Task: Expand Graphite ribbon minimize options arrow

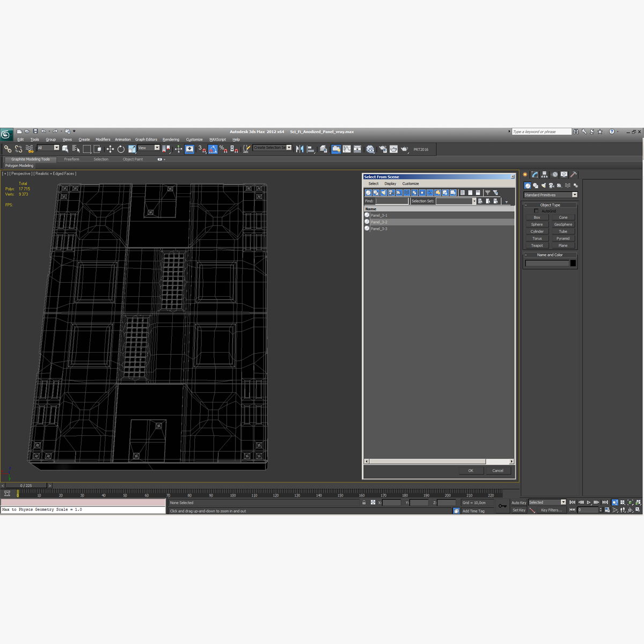Action: [164, 159]
